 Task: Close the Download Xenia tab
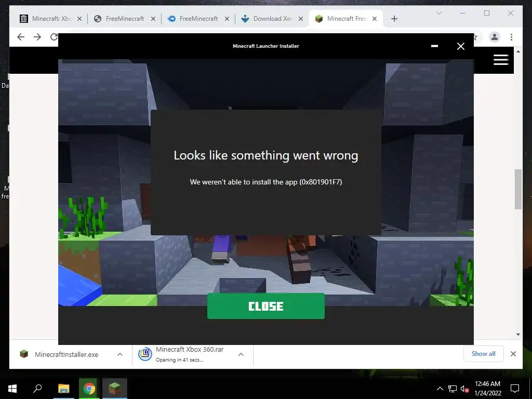(x=301, y=19)
